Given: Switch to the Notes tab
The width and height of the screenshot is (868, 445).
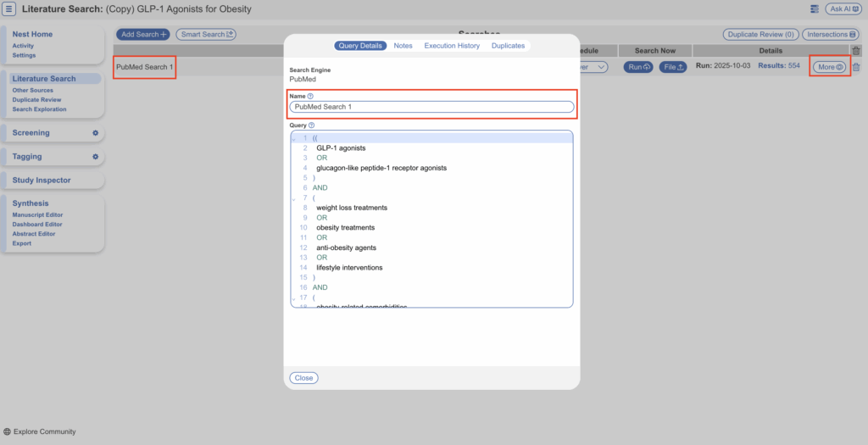Looking at the screenshot, I should tap(403, 46).
